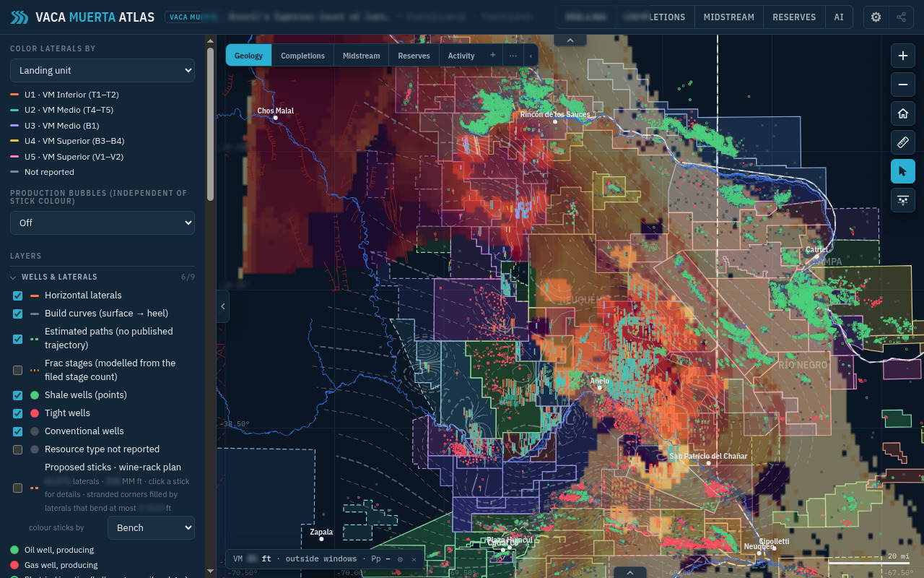Click the gray Not reported legend line
The width and height of the screenshot is (924, 578).
[x=14, y=172]
